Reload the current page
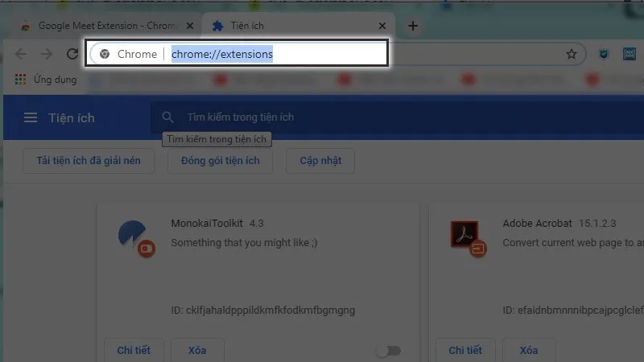The image size is (644, 362). click(x=72, y=54)
